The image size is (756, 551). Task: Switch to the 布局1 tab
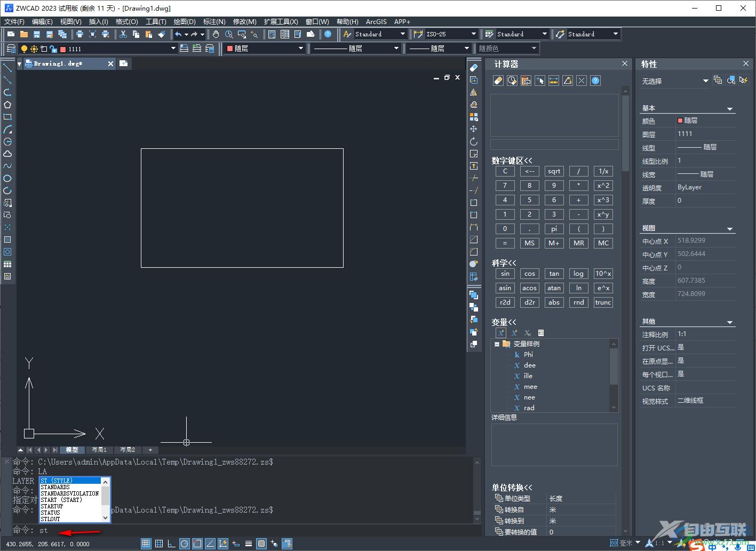pos(99,450)
